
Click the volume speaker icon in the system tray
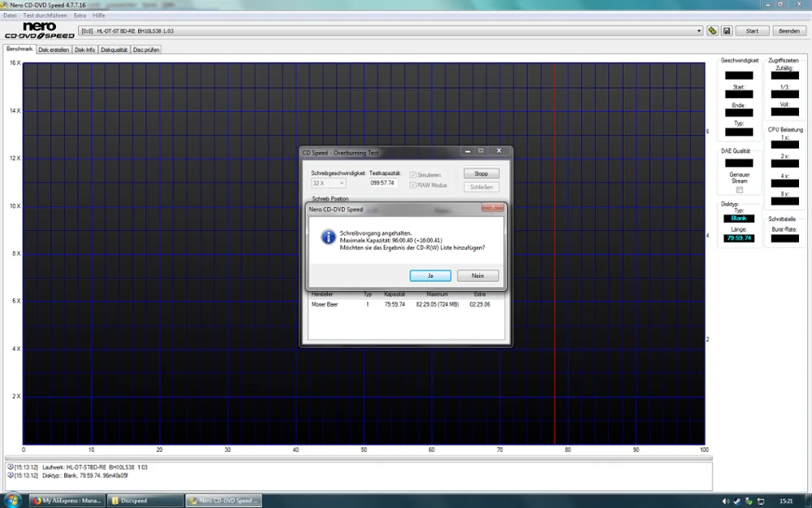[x=725, y=501]
